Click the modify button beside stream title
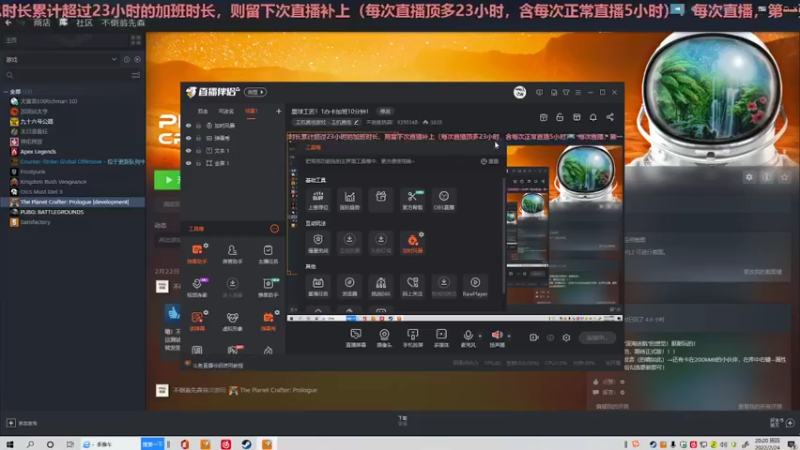This screenshot has width=800, height=450. (385, 111)
